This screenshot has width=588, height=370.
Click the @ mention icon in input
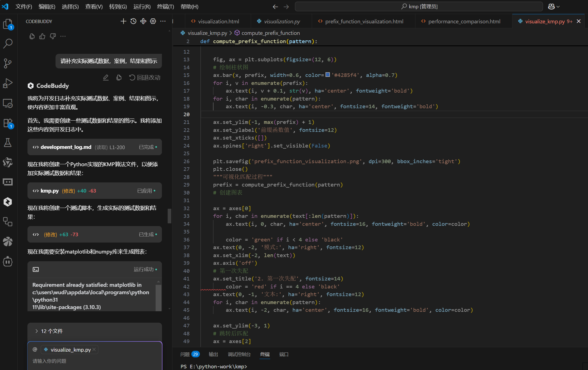pyautogui.click(x=35, y=349)
